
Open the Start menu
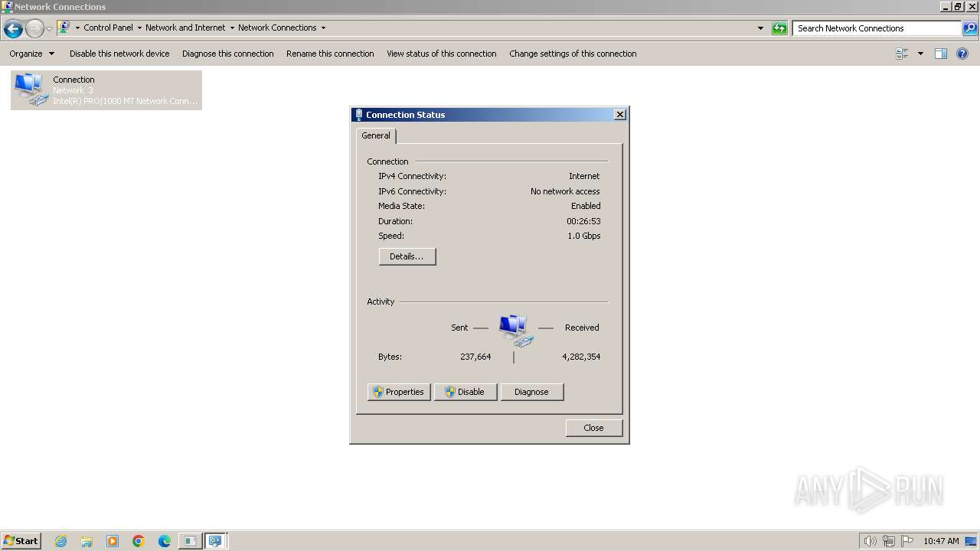(21, 541)
